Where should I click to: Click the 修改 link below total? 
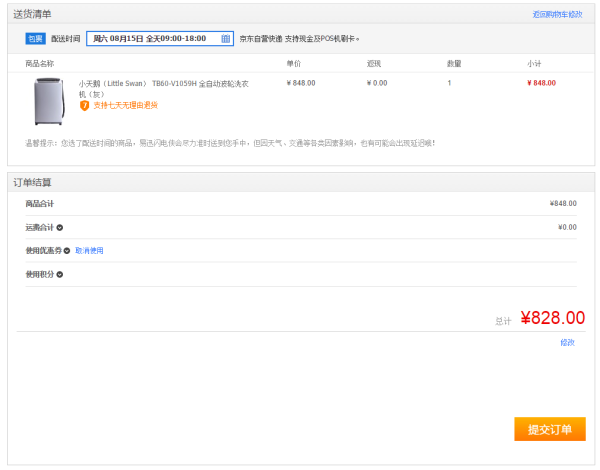pyautogui.click(x=567, y=343)
